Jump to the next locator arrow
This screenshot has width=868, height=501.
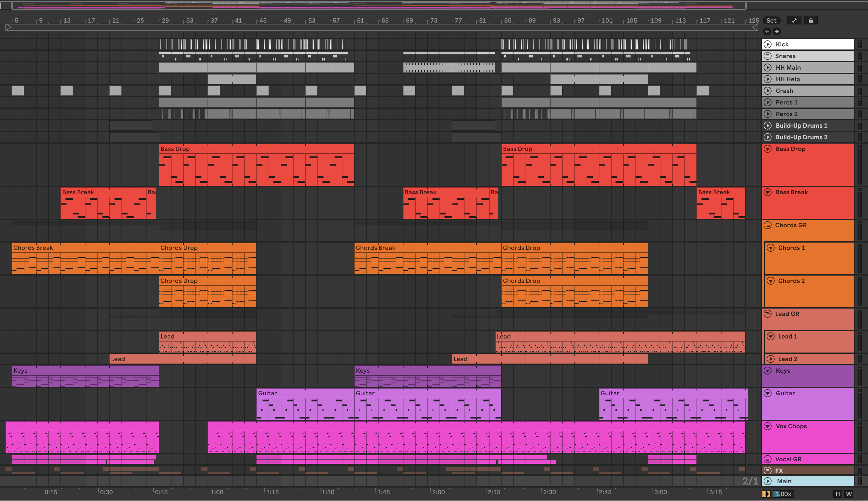(x=776, y=32)
